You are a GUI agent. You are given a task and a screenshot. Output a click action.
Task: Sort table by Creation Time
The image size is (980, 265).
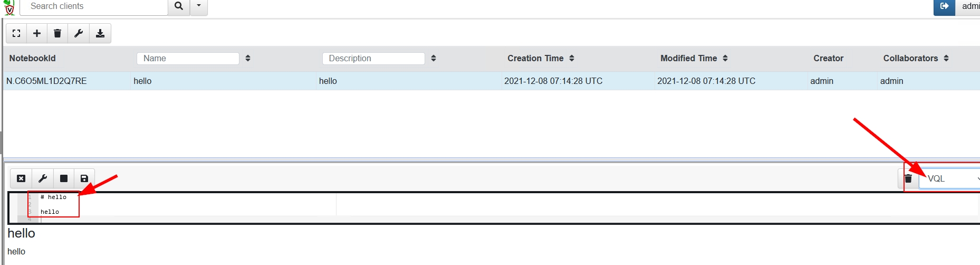click(572, 59)
